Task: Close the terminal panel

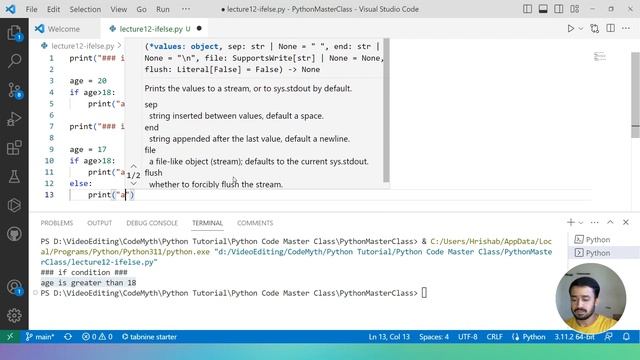Action: (626, 222)
